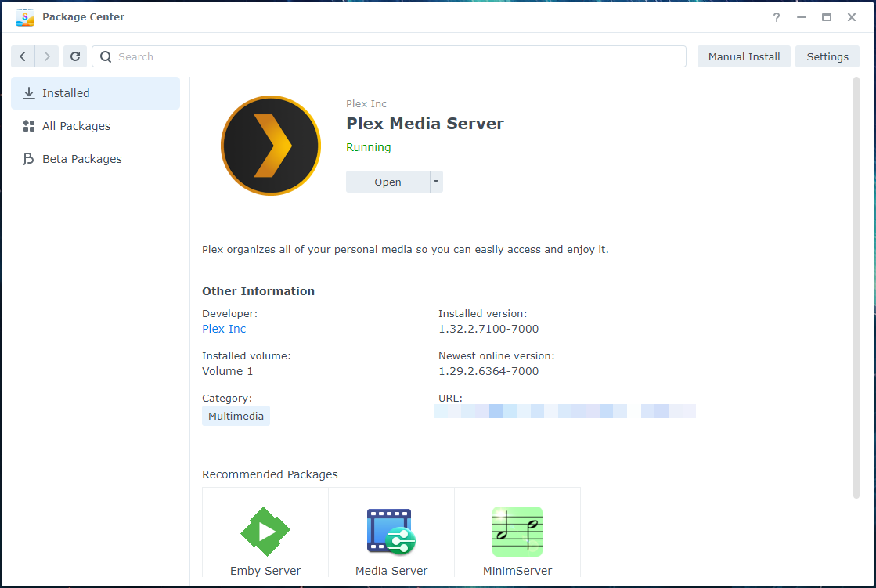Viewport: 876px width, 588px height.
Task: Click the blurred URL link
Action: pos(564,411)
